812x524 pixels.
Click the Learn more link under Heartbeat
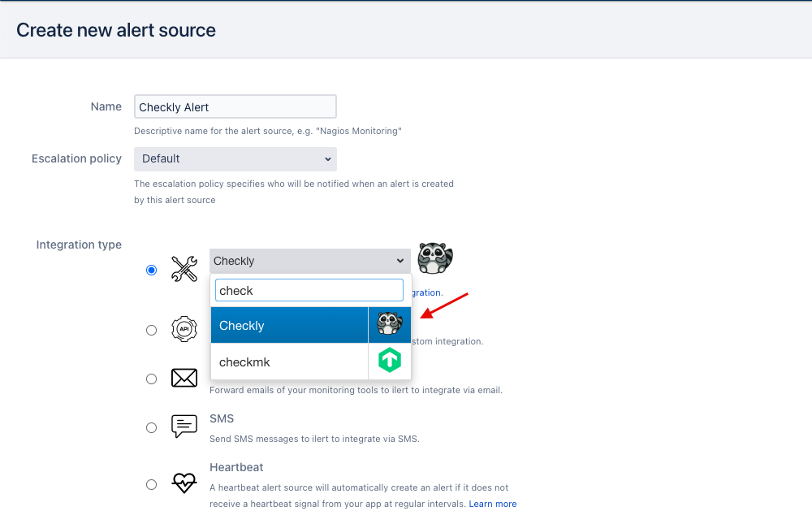[x=493, y=504]
